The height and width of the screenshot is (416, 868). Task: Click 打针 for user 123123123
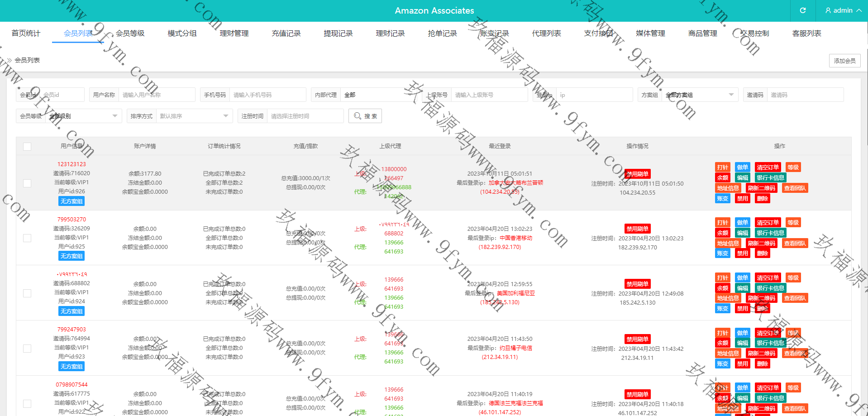pos(723,167)
